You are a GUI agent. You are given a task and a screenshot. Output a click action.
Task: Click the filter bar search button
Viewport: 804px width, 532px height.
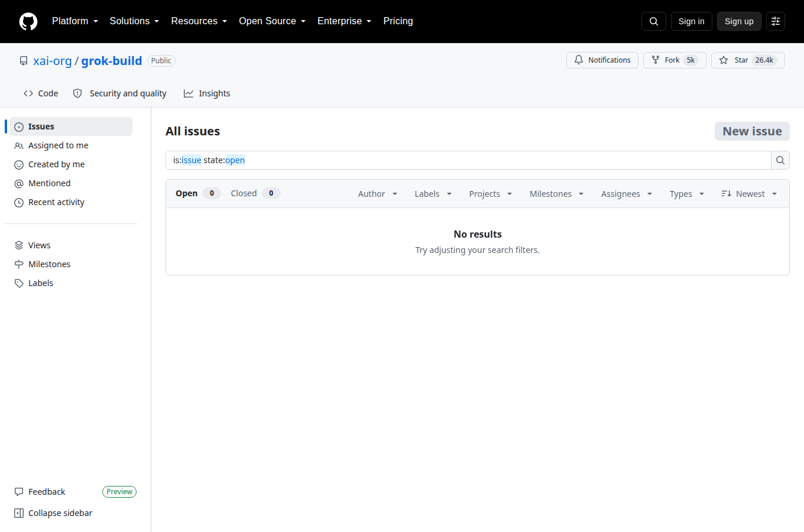(x=780, y=160)
